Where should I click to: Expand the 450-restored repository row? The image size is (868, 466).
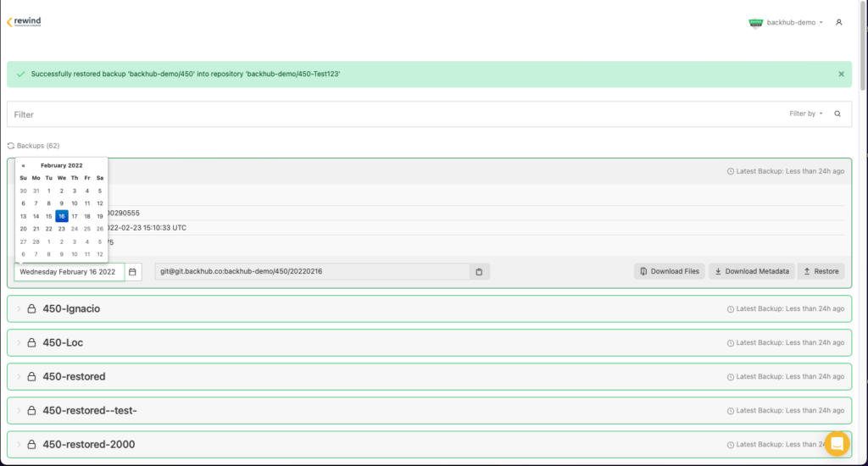(x=19, y=377)
